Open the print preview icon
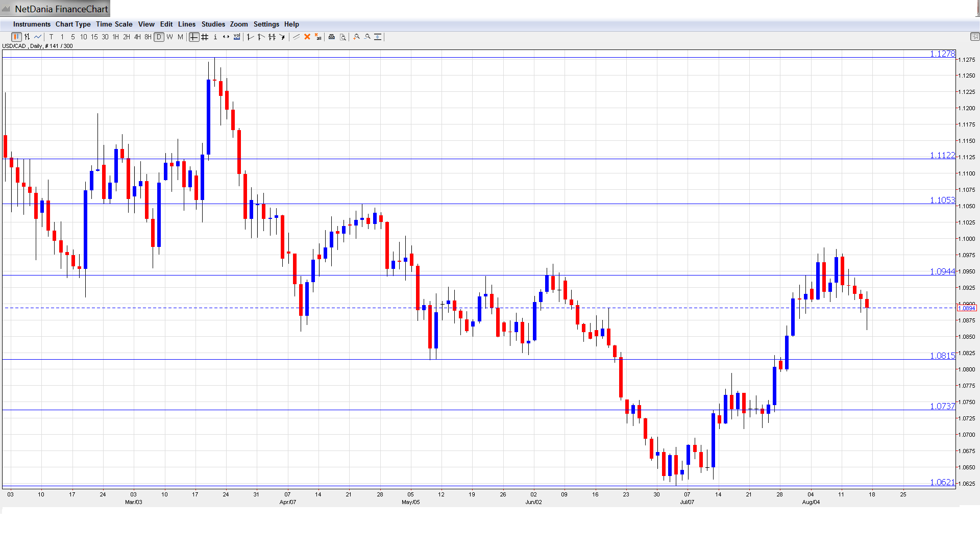The width and height of the screenshot is (980, 551). 343,37
